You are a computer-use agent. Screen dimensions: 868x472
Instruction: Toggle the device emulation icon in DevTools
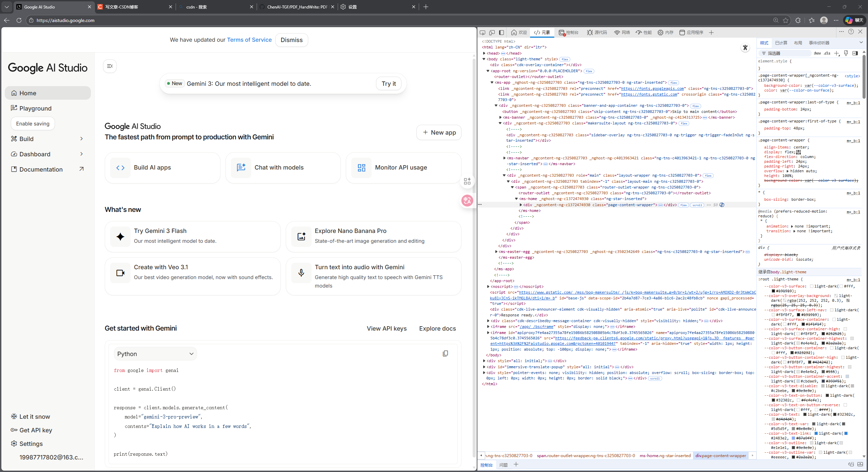pos(492,33)
